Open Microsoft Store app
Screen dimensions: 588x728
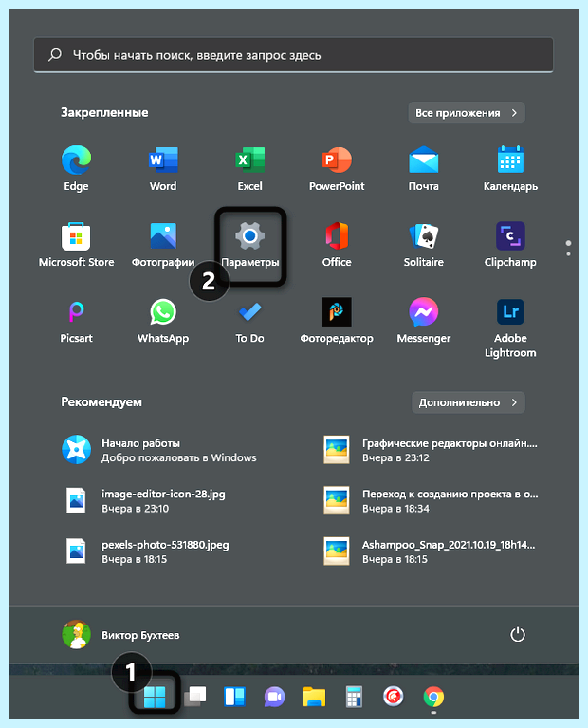tap(76, 244)
